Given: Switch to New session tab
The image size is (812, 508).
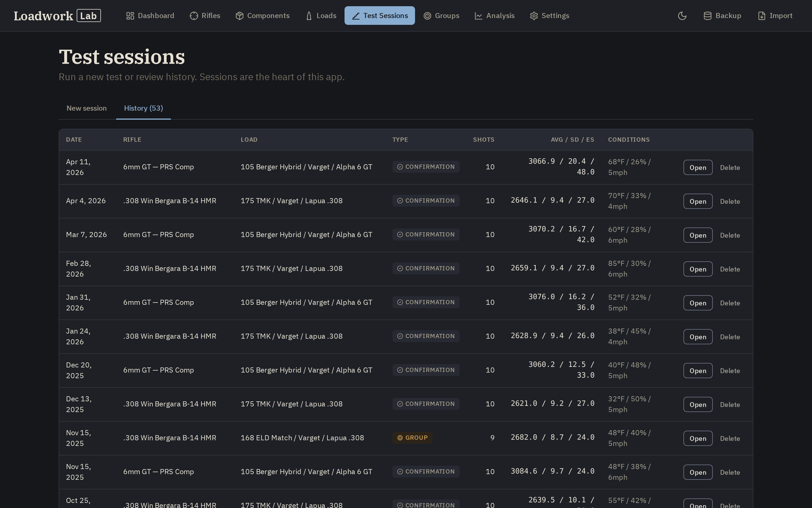Looking at the screenshot, I should pos(87,108).
